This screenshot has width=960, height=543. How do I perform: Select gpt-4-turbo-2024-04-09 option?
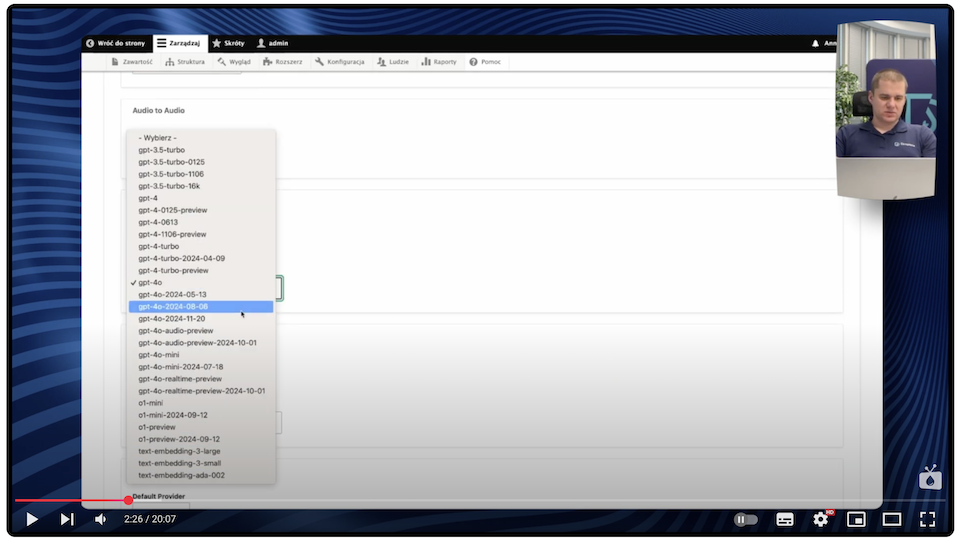click(x=201, y=258)
